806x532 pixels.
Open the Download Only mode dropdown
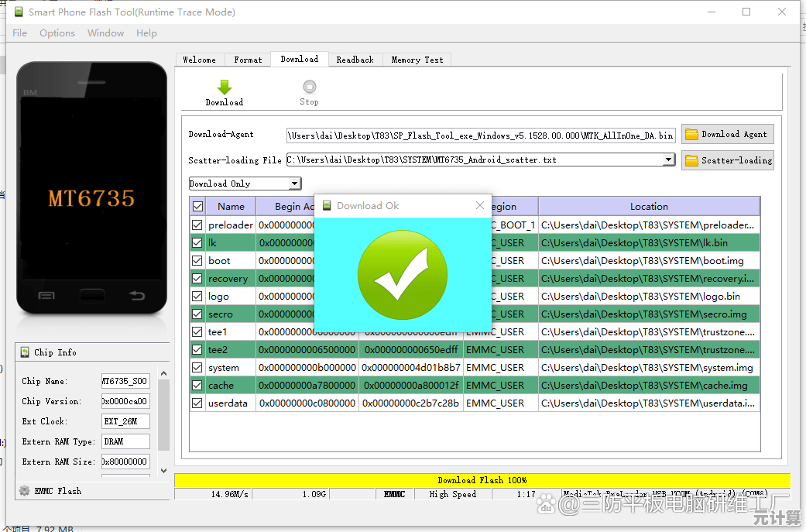[294, 184]
